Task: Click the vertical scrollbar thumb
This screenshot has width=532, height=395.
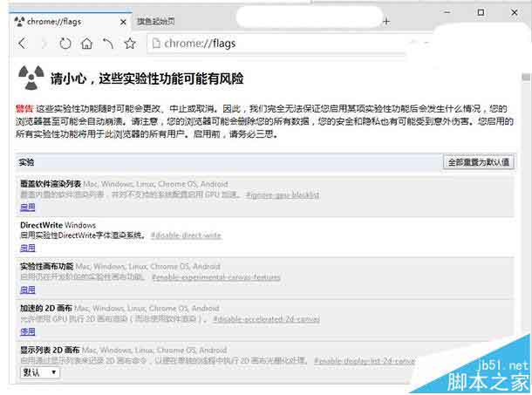Action: click(526, 77)
